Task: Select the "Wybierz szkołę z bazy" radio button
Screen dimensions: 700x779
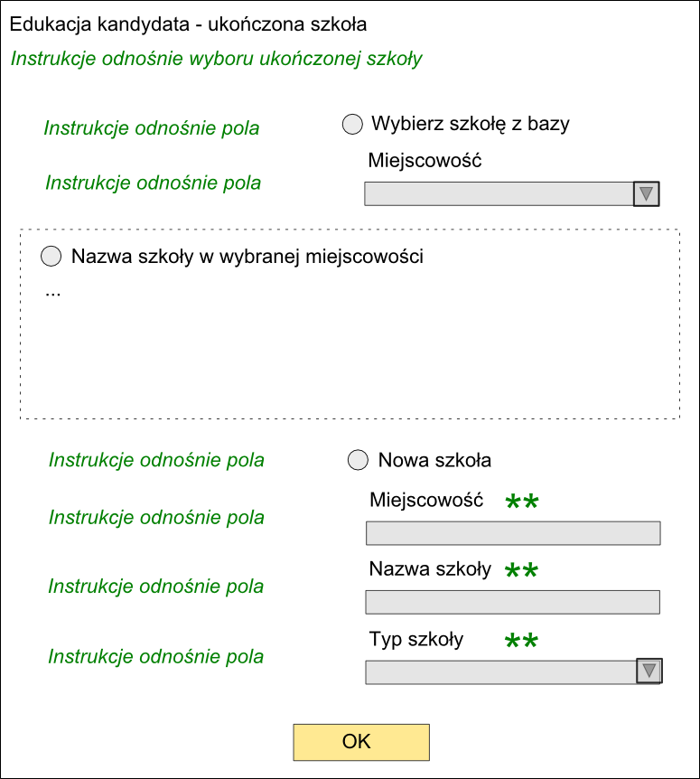Action: [352, 125]
